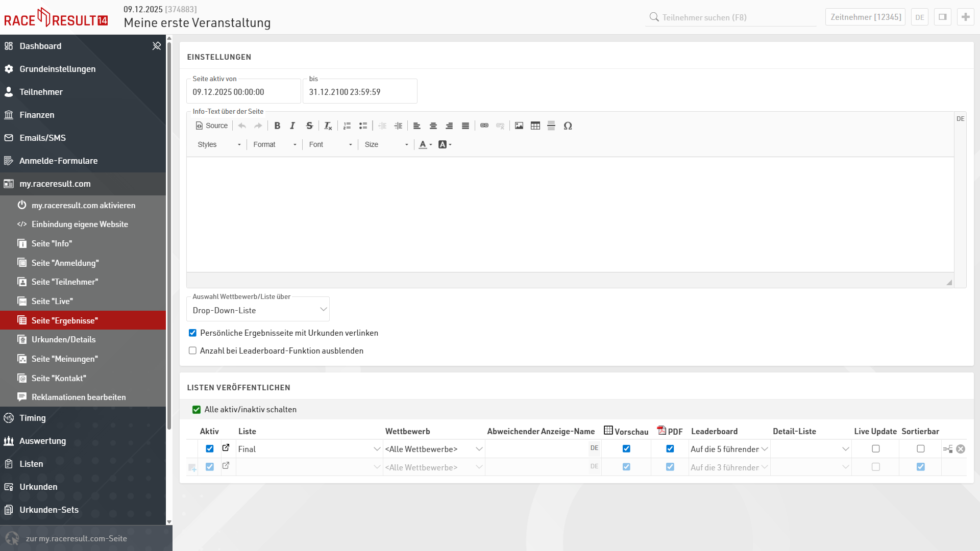Open the Font dropdown in editor
980x551 pixels.
coord(330,144)
